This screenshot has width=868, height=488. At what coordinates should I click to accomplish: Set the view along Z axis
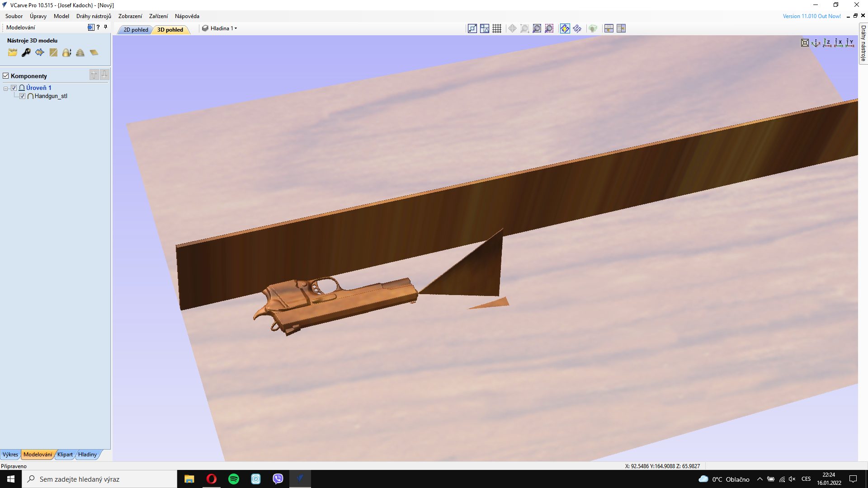827,43
